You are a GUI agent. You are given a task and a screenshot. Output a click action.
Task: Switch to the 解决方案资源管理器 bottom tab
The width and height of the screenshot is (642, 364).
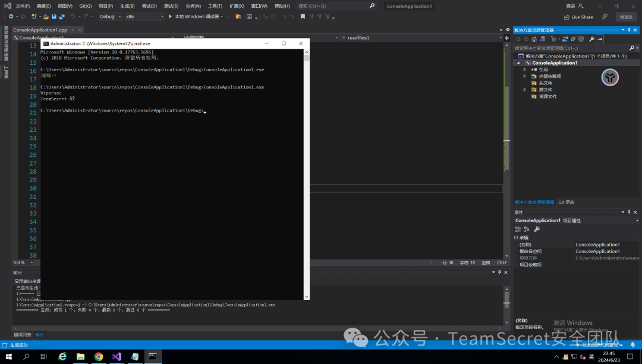534,202
